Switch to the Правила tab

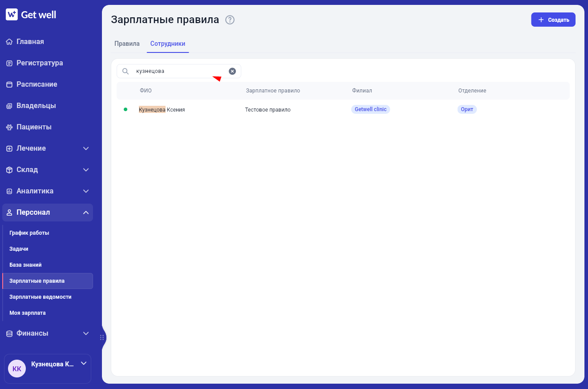click(127, 44)
